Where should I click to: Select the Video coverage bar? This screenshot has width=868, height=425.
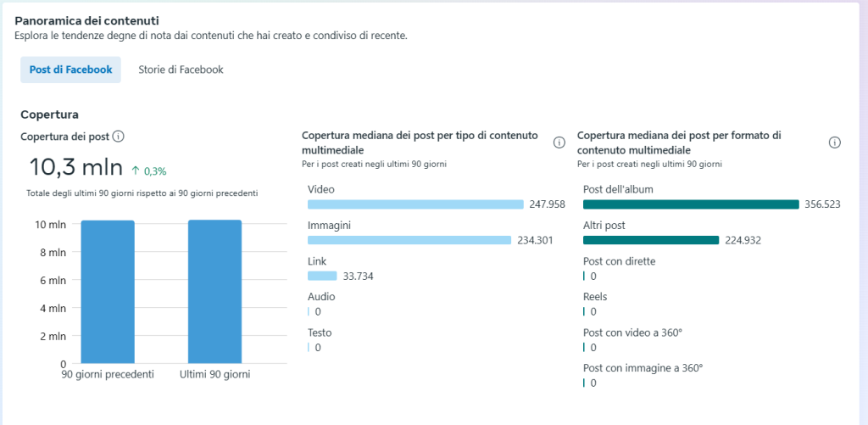pyautogui.click(x=415, y=204)
